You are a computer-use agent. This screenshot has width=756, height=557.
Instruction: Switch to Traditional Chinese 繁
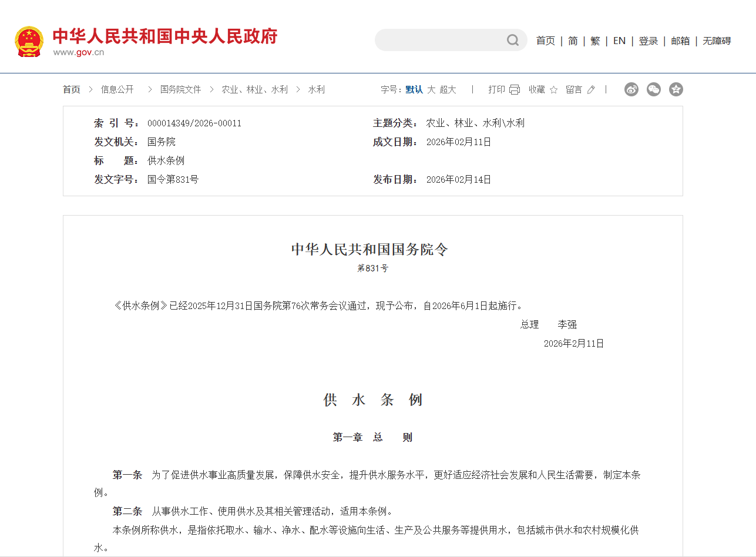595,41
